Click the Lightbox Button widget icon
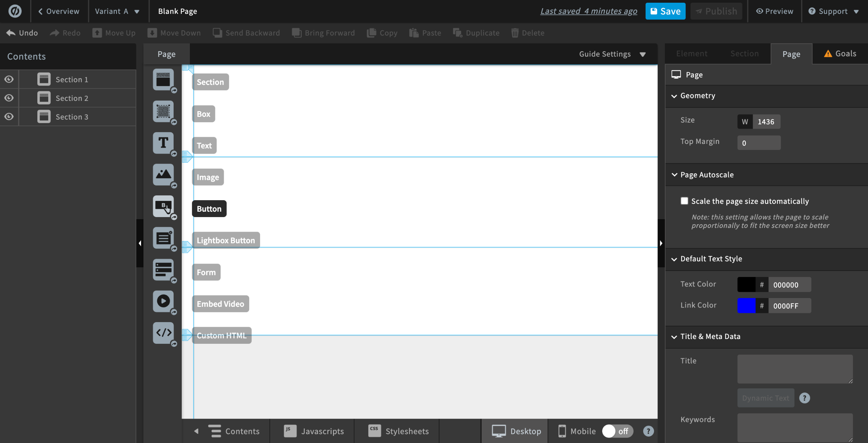The image size is (868, 443). tap(163, 238)
